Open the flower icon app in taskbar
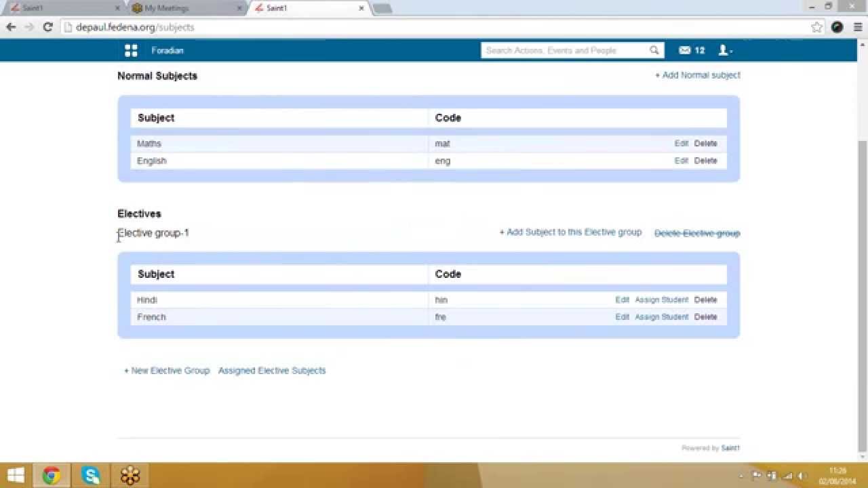Viewport: 868px width, 488px height. [130, 475]
